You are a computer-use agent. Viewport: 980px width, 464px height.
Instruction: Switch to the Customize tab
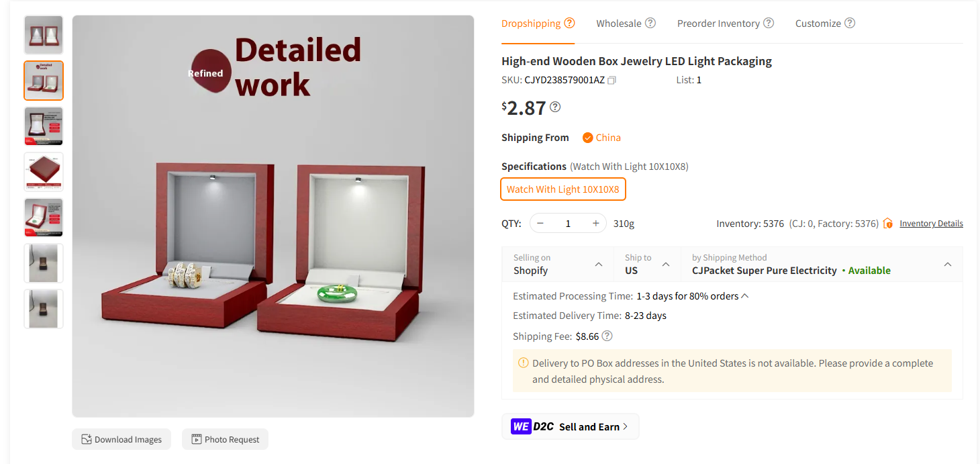coord(819,22)
